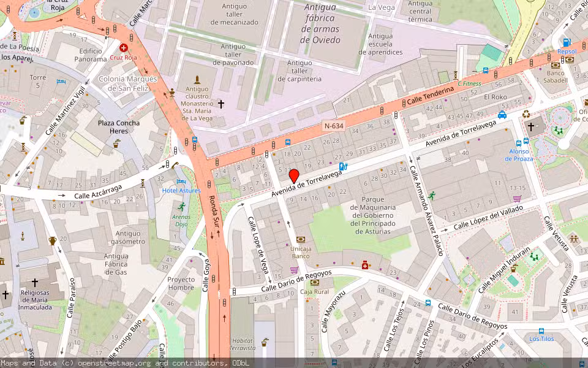Click the bed icon next to Torre 5
This screenshot has width=588, height=368.
tap(61, 81)
